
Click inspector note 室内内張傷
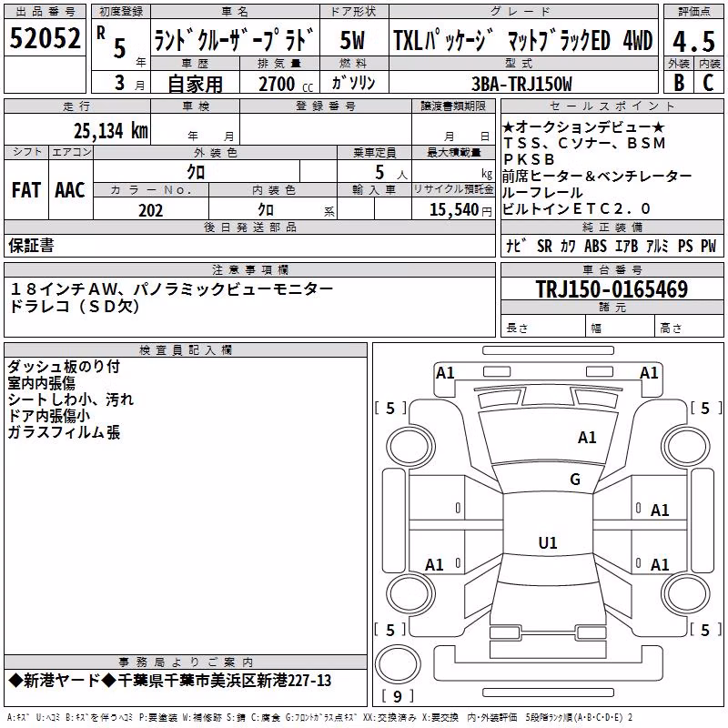pyautogui.click(x=41, y=383)
